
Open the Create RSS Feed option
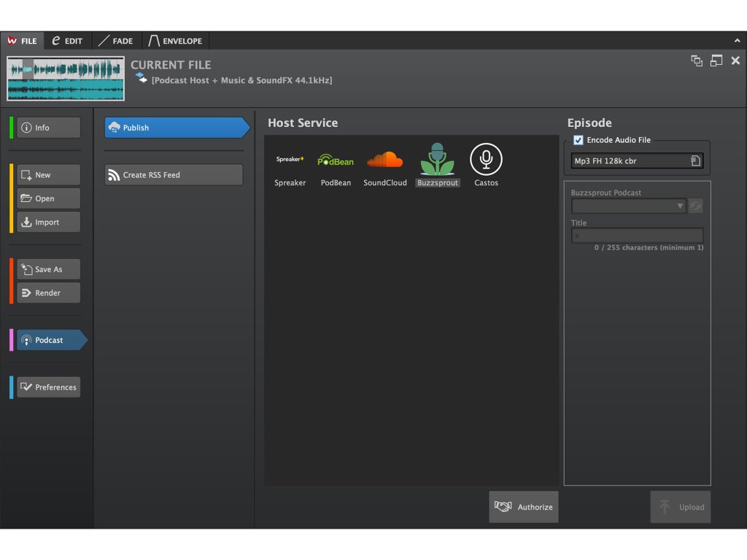[x=174, y=175]
